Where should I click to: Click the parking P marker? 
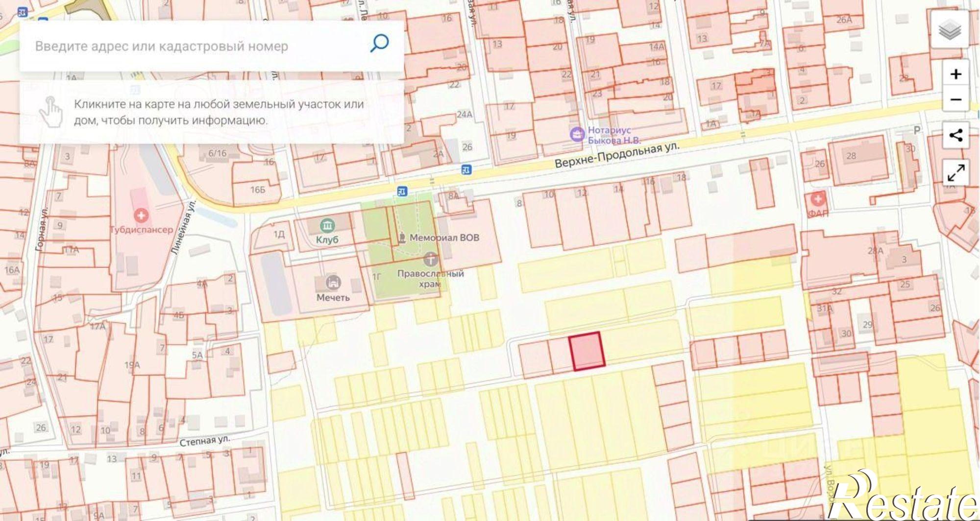(x=917, y=130)
